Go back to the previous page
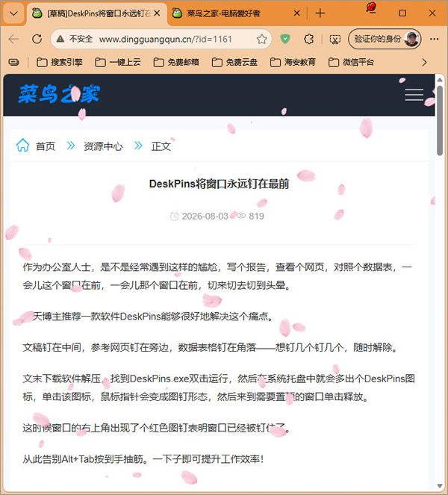 [13, 39]
